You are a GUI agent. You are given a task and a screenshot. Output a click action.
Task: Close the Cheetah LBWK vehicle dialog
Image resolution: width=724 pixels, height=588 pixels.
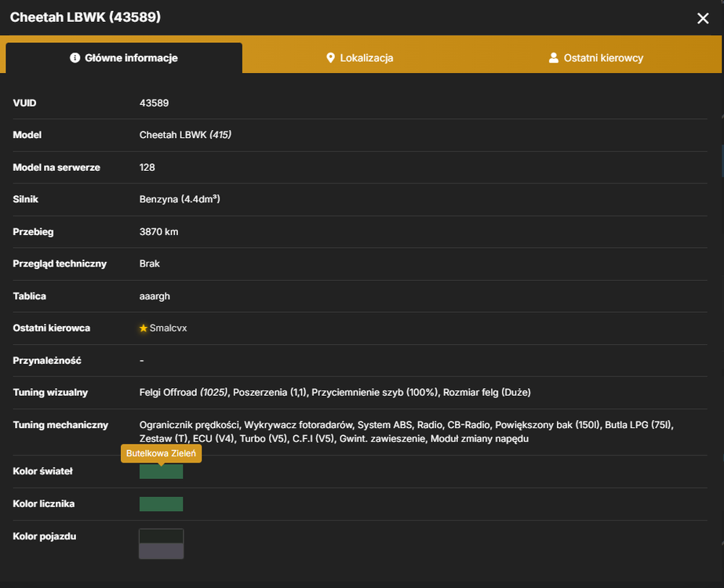703,18
